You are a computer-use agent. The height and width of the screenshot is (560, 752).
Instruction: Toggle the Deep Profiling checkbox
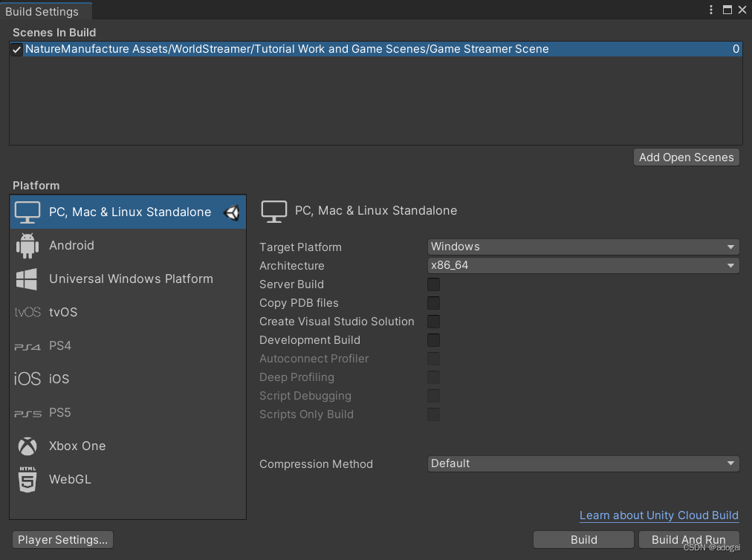coord(433,377)
